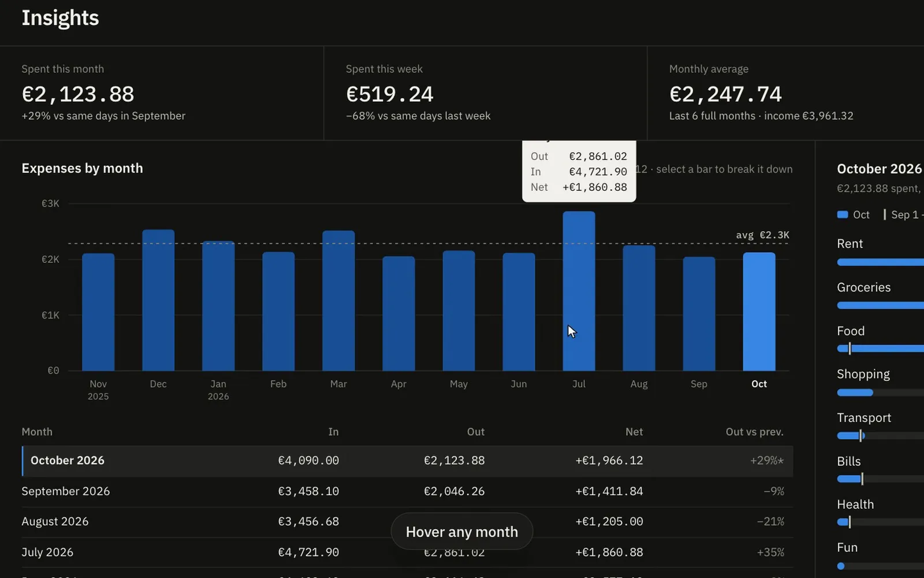Click August's Net value +€1,205.00
Image resolution: width=924 pixels, height=578 pixels.
(609, 522)
